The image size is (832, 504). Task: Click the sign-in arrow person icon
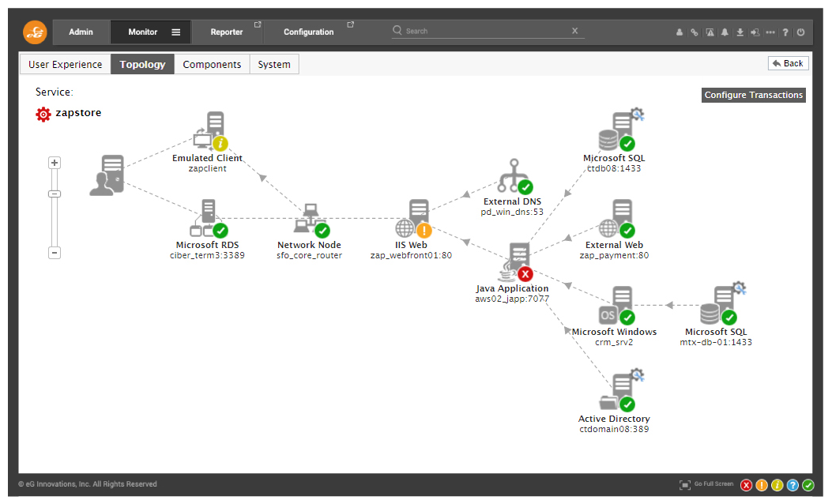(755, 32)
